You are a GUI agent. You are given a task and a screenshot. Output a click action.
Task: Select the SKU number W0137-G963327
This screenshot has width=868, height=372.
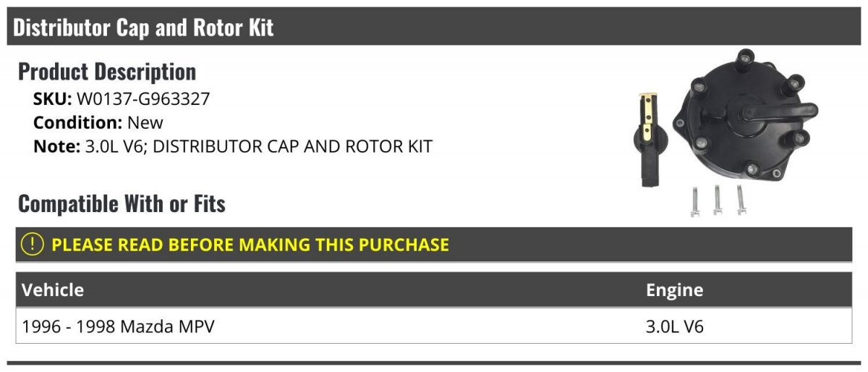143,99
